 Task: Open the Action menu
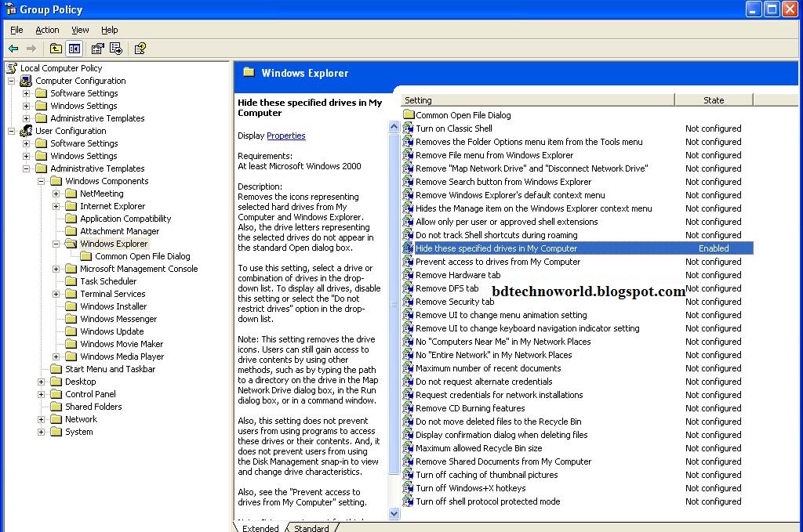click(47, 30)
